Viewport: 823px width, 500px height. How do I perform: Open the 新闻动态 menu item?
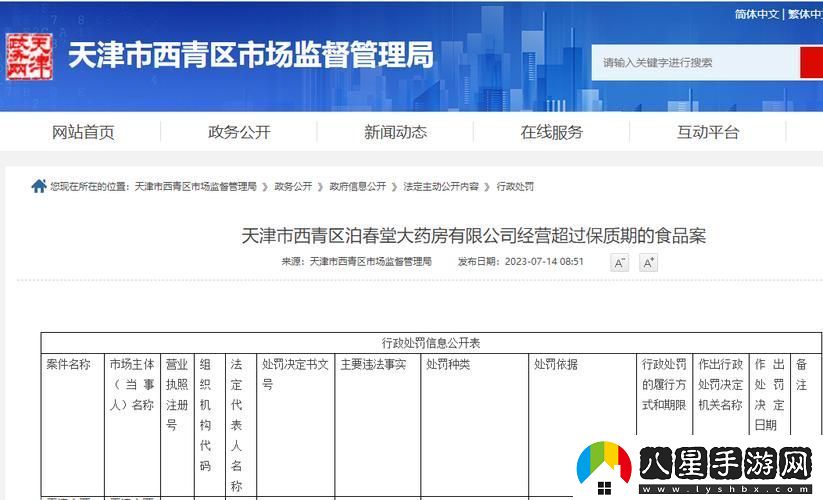point(396,132)
